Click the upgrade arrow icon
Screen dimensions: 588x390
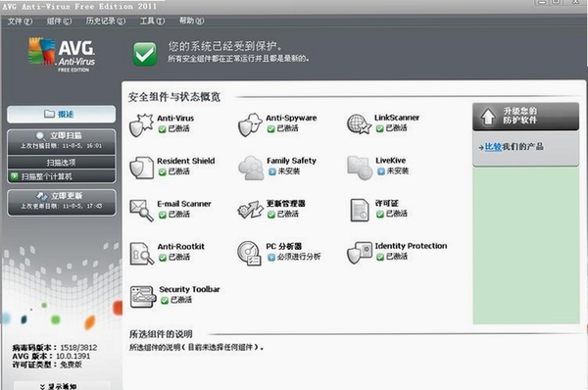488,117
